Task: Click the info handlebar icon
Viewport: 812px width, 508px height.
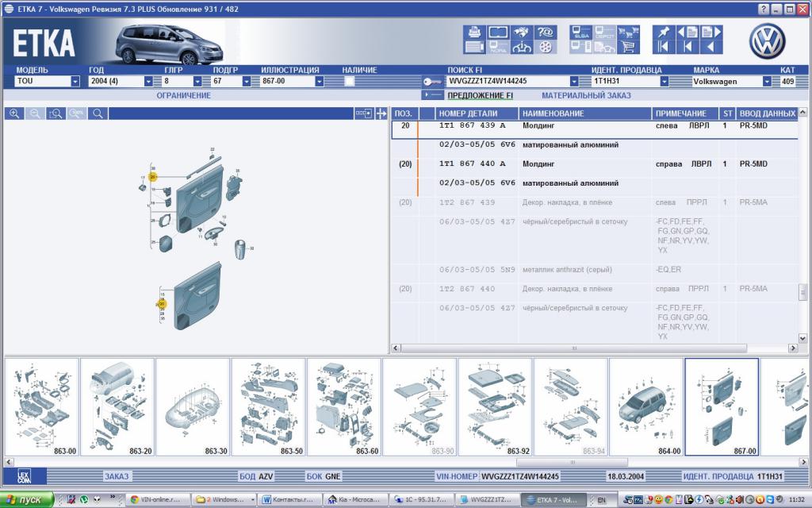Action: click(522, 47)
